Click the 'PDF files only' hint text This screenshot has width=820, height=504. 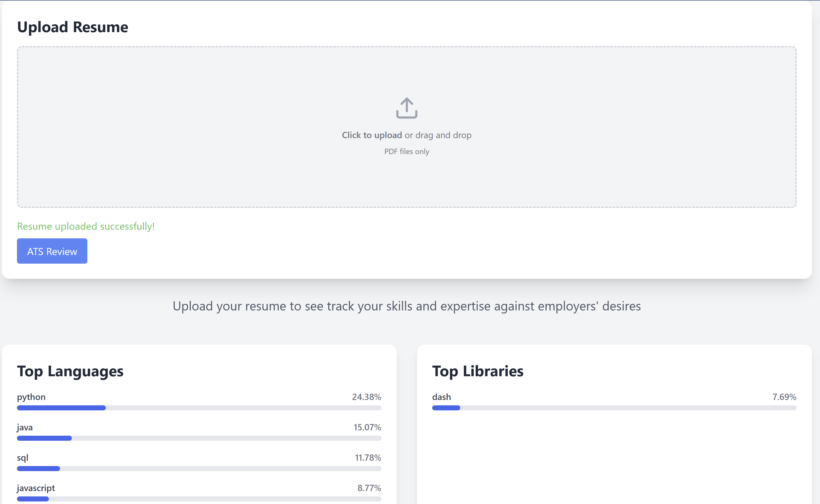point(407,151)
